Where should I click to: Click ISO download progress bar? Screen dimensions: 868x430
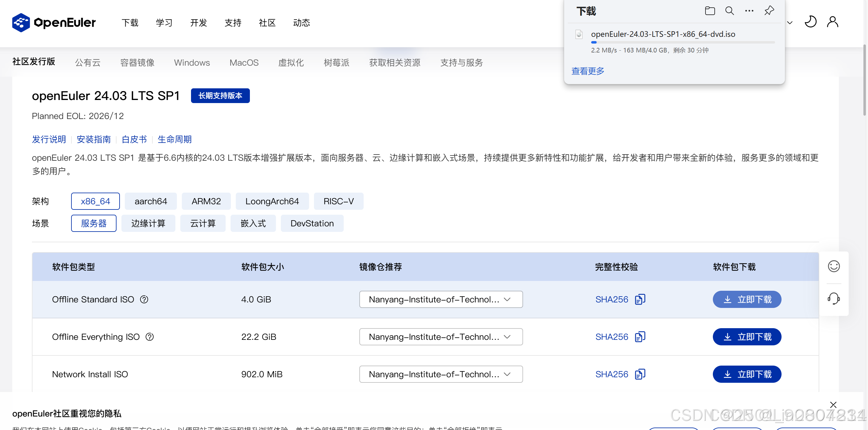pos(683,42)
